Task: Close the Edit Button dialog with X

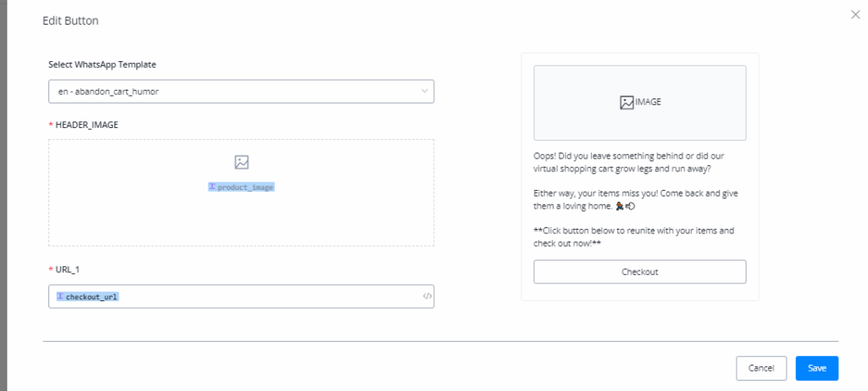Action: 854,14
